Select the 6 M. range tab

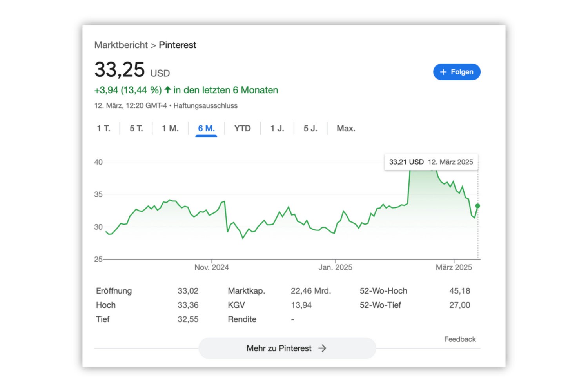[206, 128]
